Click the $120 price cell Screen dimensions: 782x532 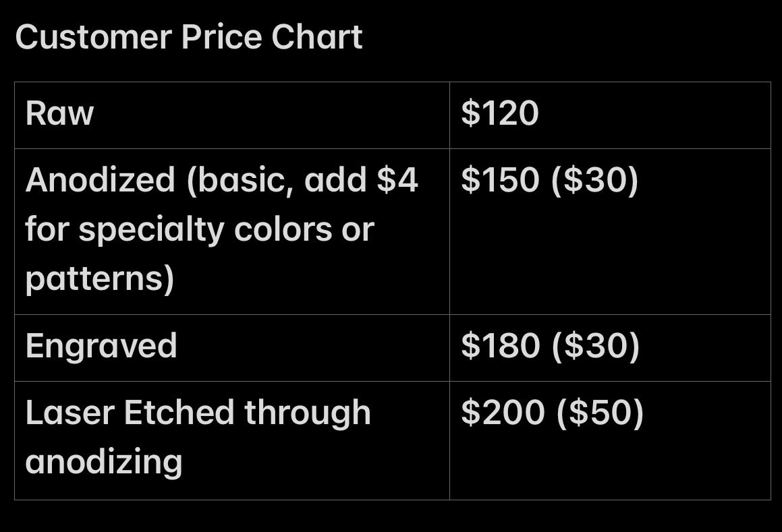[610, 115]
